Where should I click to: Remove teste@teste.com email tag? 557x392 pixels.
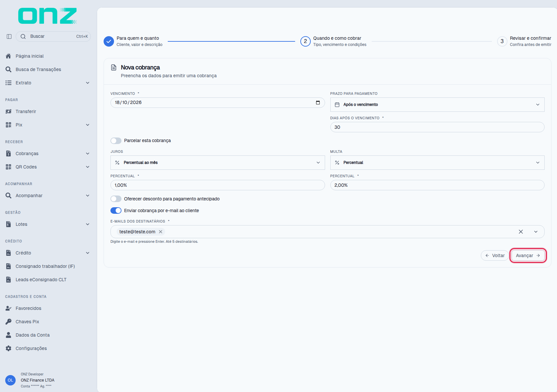click(x=161, y=232)
